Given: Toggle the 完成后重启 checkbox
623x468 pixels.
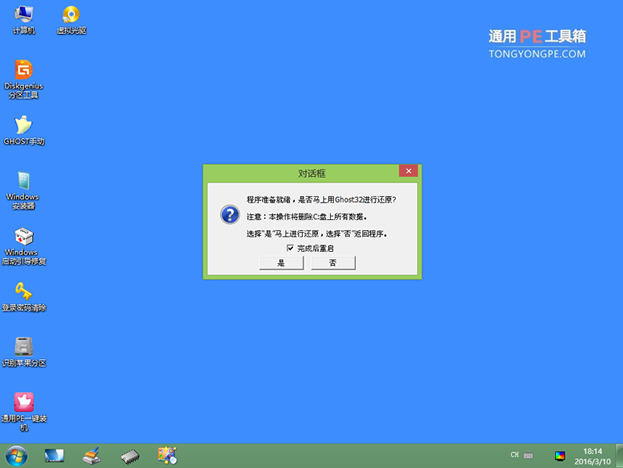Looking at the screenshot, I should coord(289,247).
